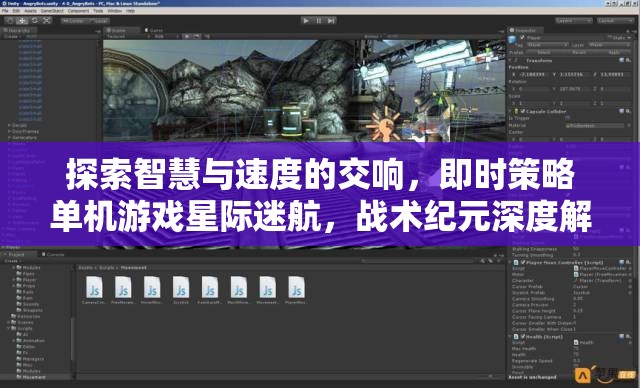Open the Window menu
This screenshot has width=640, height=388.
(x=115, y=11)
